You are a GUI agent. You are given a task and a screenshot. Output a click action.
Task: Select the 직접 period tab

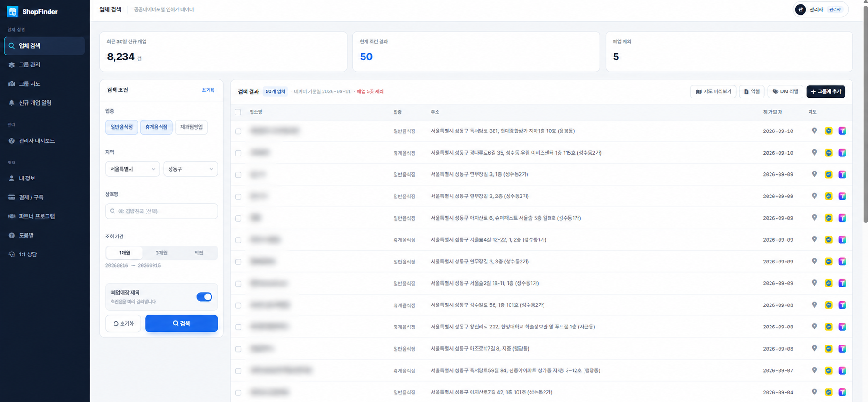point(199,253)
